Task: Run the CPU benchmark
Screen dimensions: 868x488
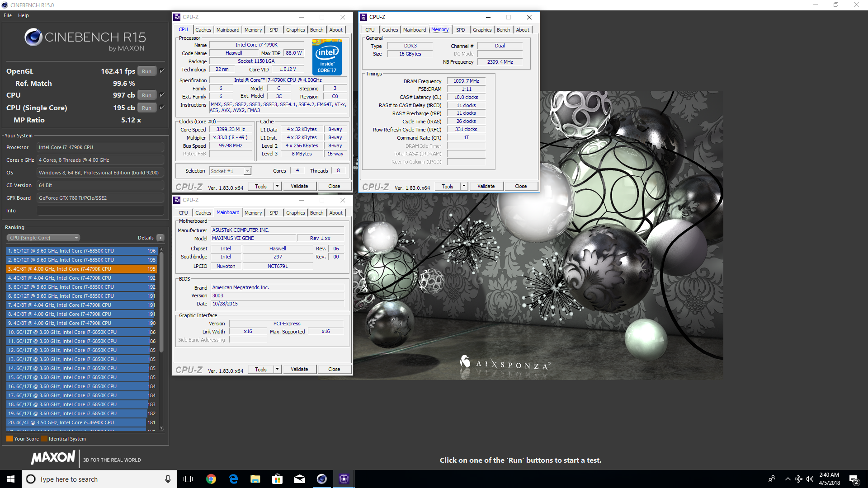Action: [x=147, y=95]
